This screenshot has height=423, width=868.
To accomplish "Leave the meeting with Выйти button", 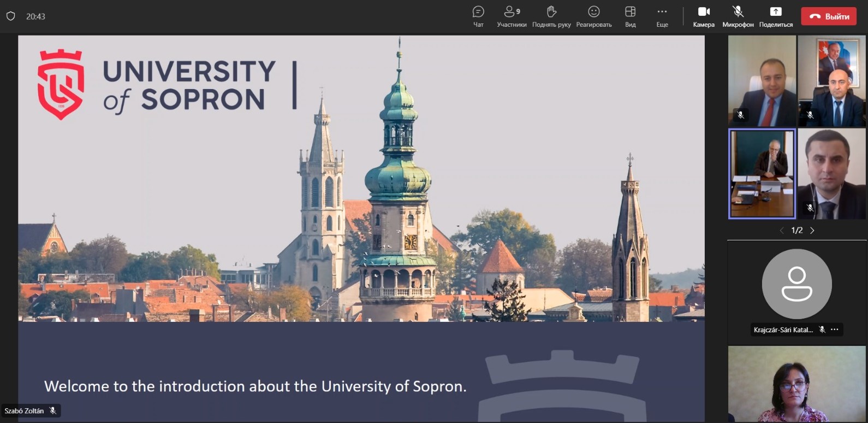I will coord(829,16).
